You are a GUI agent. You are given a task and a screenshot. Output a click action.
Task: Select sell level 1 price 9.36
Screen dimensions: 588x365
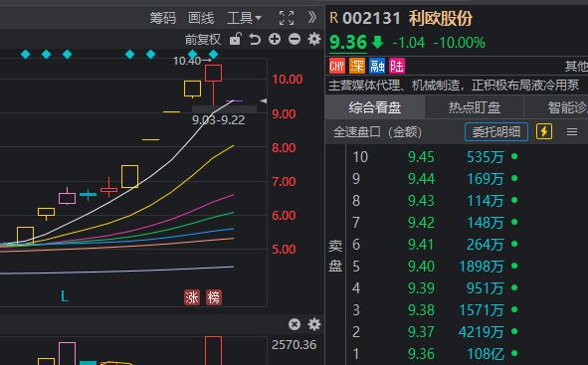pos(421,354)
